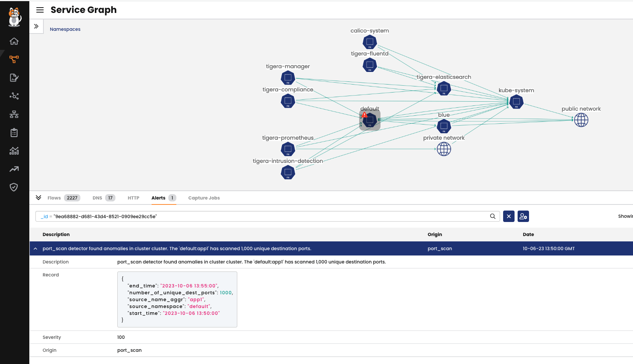Click the Origin column header
Image resolution: width=633 pixels, height=364 pixels.
click(x=435, y=235)
